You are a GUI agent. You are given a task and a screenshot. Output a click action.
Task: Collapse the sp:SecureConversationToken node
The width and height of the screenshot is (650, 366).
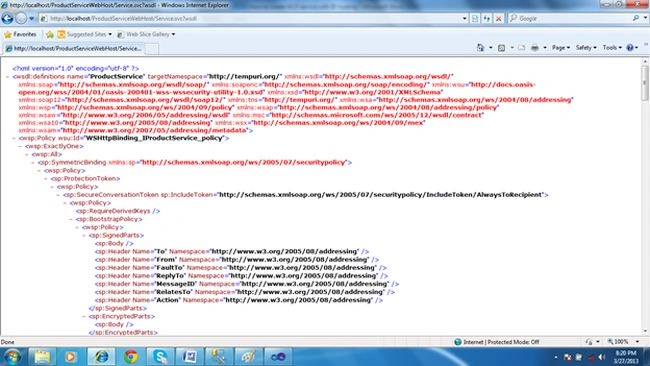tap(58, 195)
